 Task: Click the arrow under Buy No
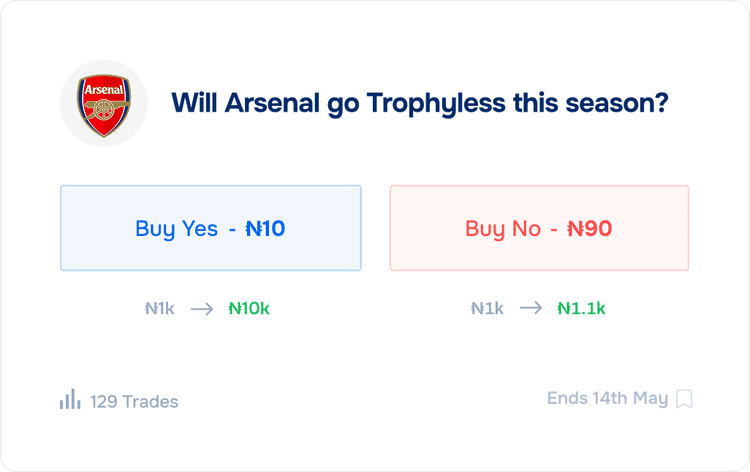coord(530,309)
